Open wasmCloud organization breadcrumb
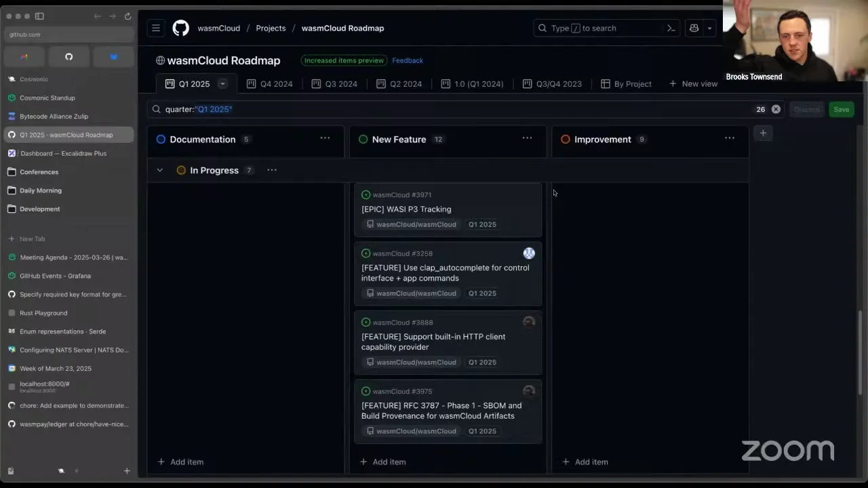The image size is (868, 488). point(219,28)
